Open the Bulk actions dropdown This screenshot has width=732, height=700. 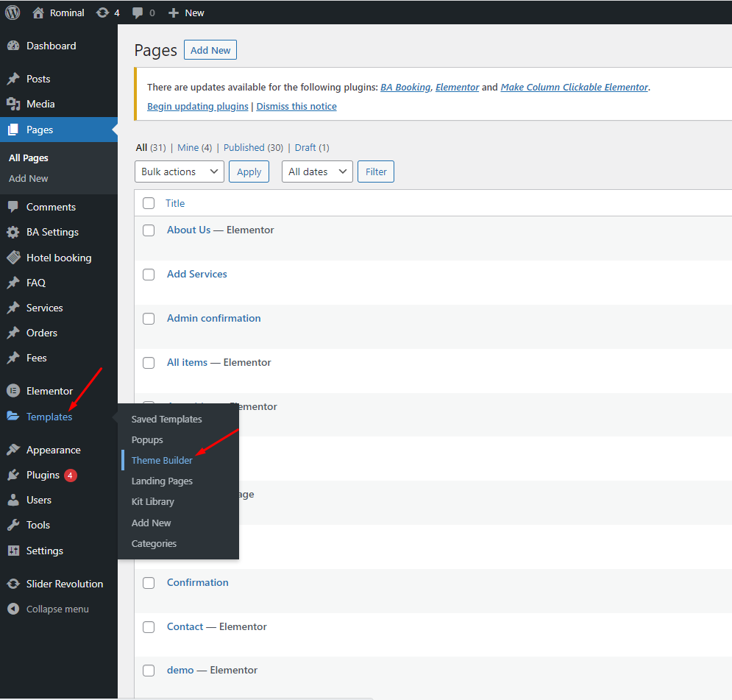(x=180, y=172)
